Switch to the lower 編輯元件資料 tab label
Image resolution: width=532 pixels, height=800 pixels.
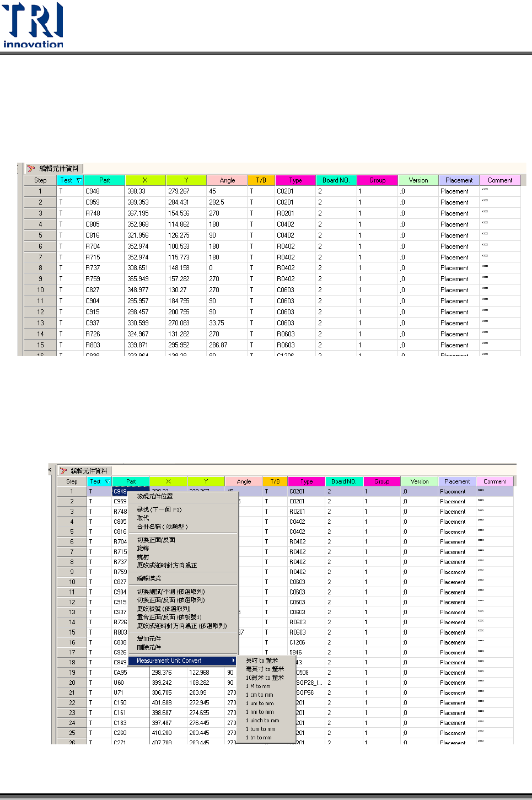tap(89, 471)
